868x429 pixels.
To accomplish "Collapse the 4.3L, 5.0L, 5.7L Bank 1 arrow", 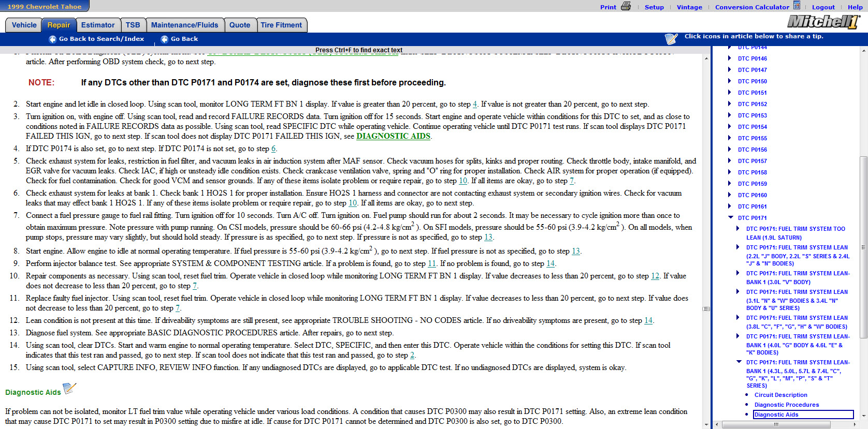I will point(739,362).
